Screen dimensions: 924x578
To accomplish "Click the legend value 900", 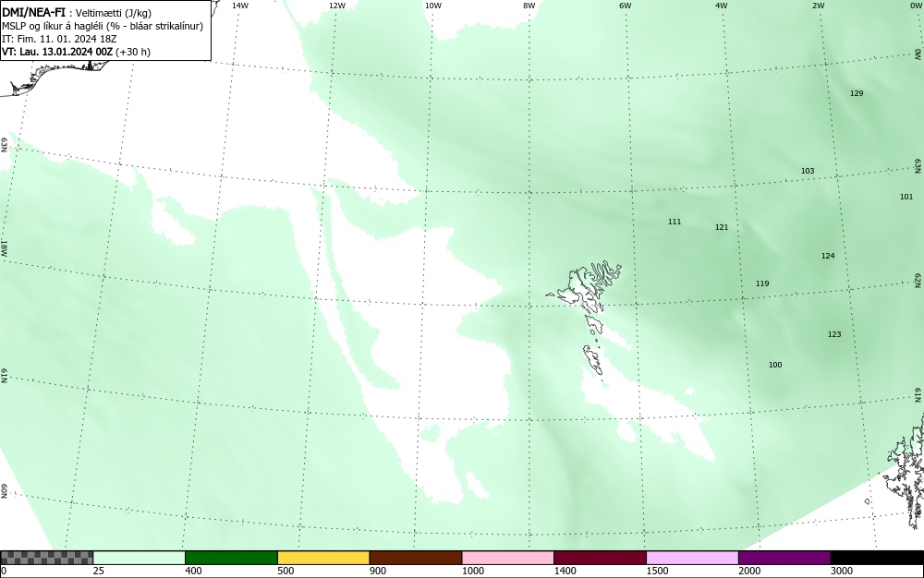I will point(378,571).
